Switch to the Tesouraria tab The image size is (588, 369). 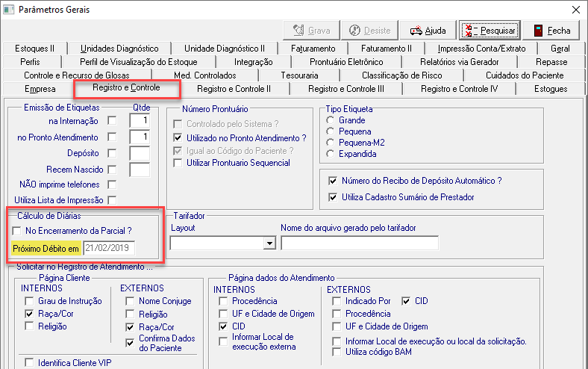coord(299,75)
